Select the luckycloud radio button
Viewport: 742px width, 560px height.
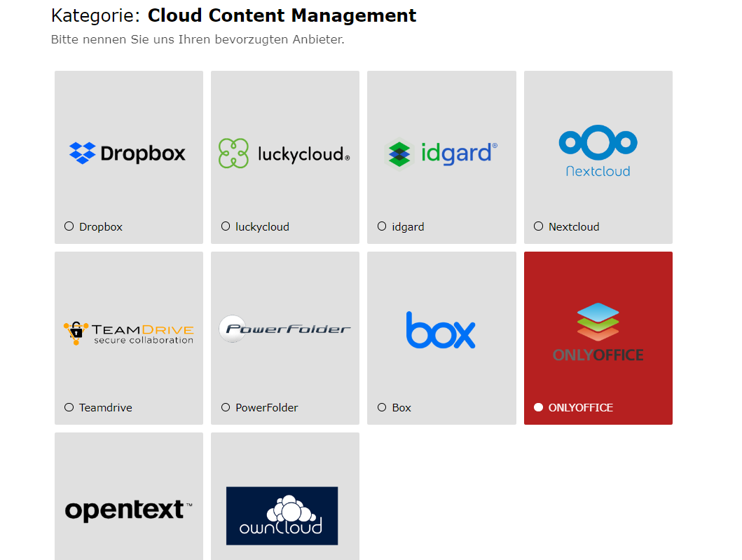point(226,226)
